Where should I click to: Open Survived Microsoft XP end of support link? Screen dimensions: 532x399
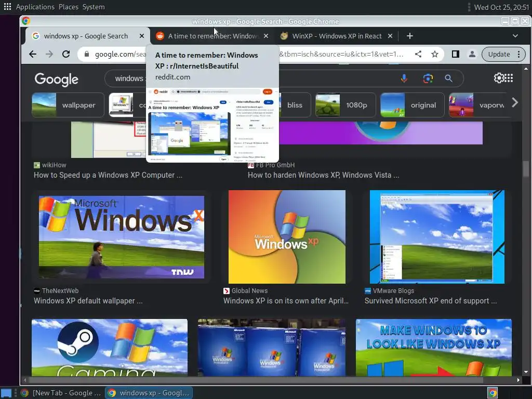click(x=431, y=301)
